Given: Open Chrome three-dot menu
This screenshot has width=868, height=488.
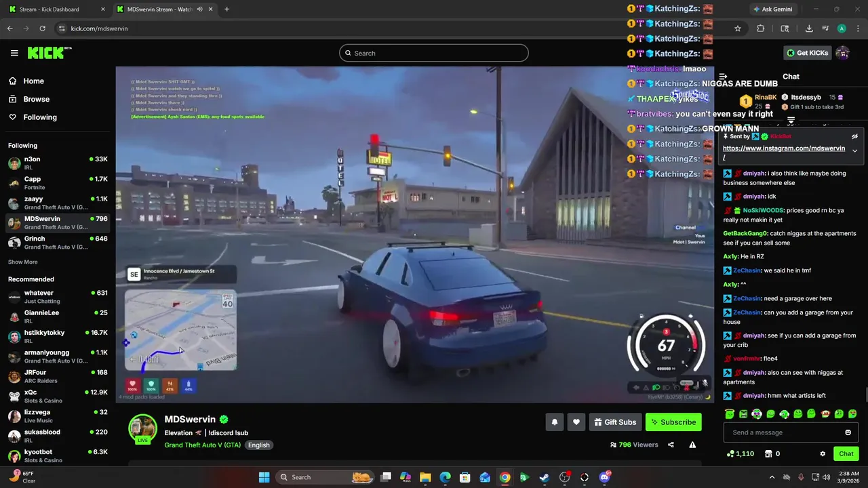Looking at the screenshot, I should [858, 28].
